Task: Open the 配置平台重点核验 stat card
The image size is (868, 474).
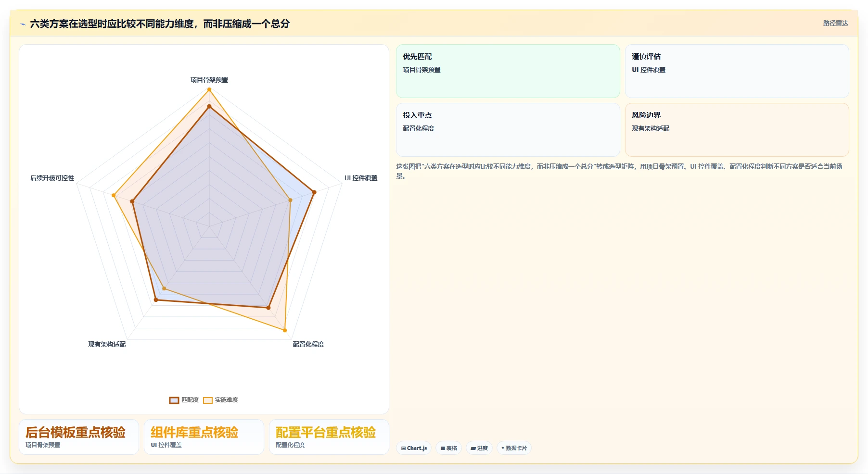Action: (329, 437)
